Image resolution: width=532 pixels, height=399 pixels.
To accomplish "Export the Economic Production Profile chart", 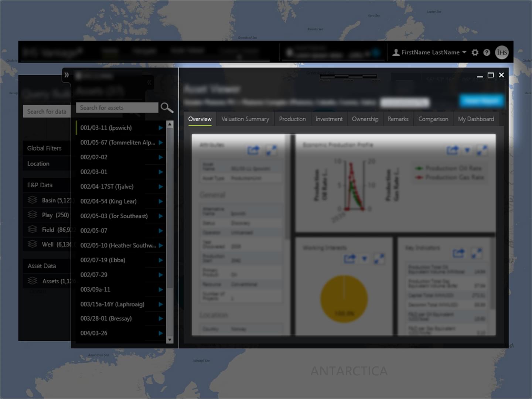I will [x=453, y=150].
